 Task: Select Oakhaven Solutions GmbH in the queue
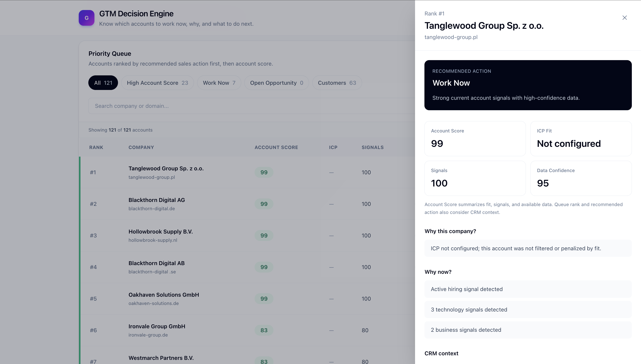pos(247,298)
